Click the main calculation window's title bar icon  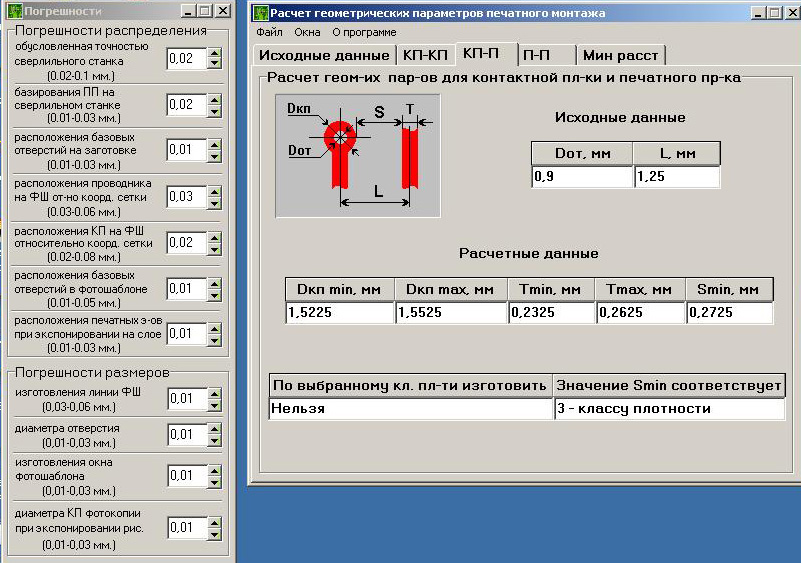[x=261, y=13]
